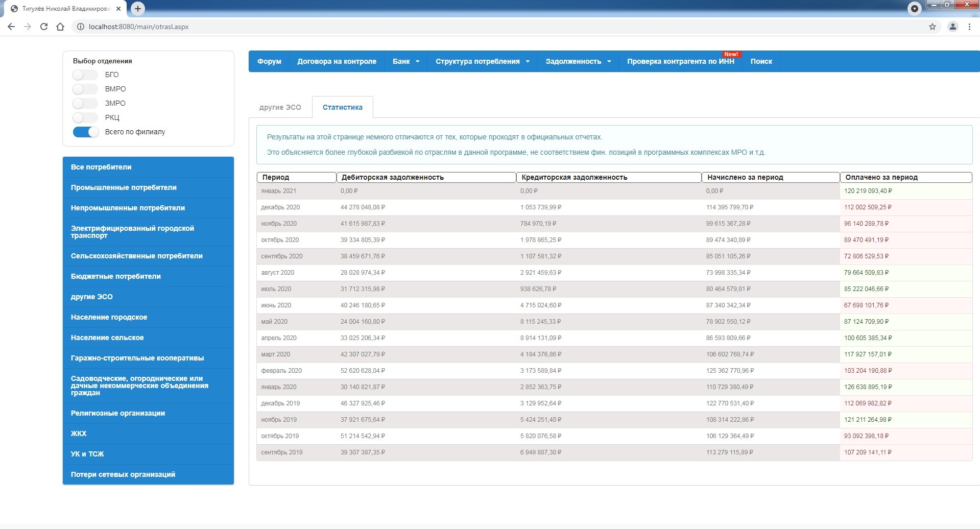Viewport: 980px width, 529px height.
Task: Click the tab search dropdown circle icon
Action: pos(915,8)
